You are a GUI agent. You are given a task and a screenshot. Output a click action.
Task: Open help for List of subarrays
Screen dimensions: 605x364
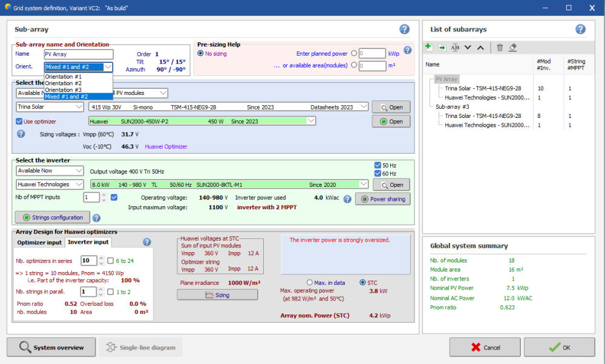click(x=580, y=29)
